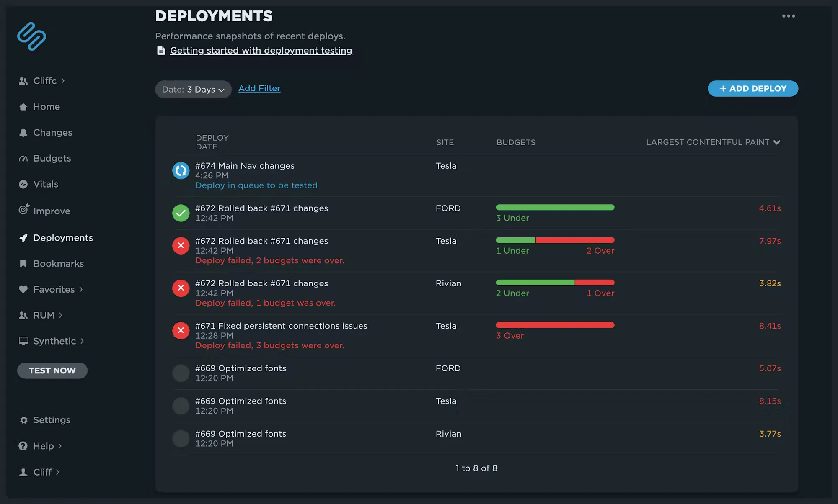
Task: Click the Add Deploy button
Action: click(x=753, y=88)
